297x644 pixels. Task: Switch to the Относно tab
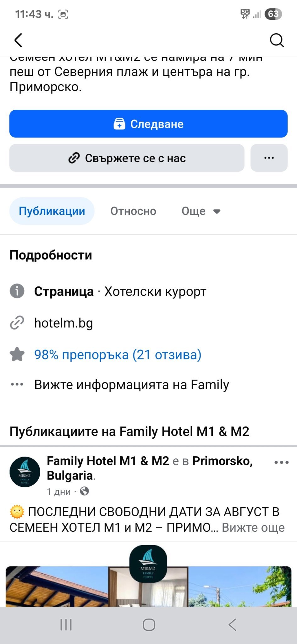(133, 211)
